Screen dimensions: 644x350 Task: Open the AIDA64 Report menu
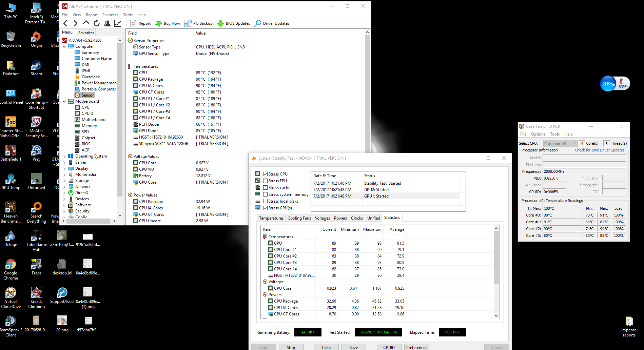point(92,15)
